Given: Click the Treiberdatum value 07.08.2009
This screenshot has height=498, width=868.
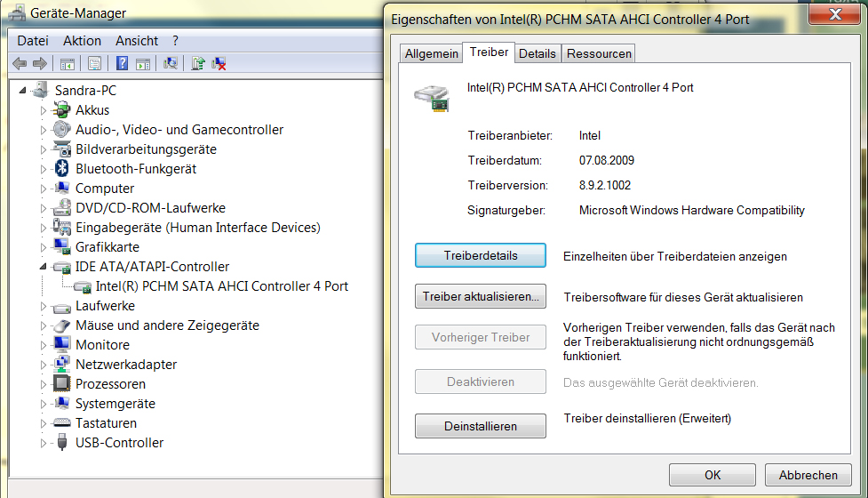Looking at the screenshot, I should pyautogui.click(x=606, y=161).
